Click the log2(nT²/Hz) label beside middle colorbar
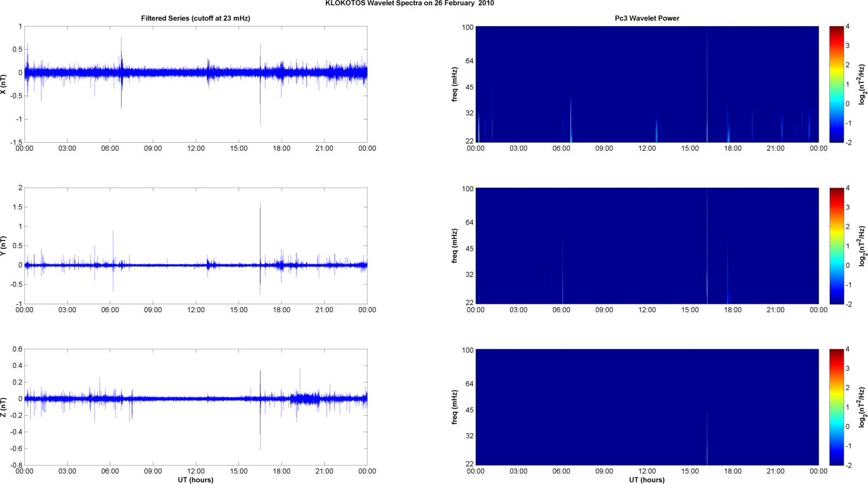Viewport: 868px width, 484px height. click(862, 246)
